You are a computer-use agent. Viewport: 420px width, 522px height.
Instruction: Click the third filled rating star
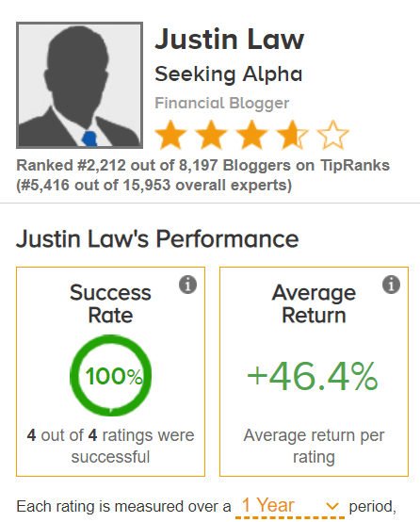coord(252,135)
